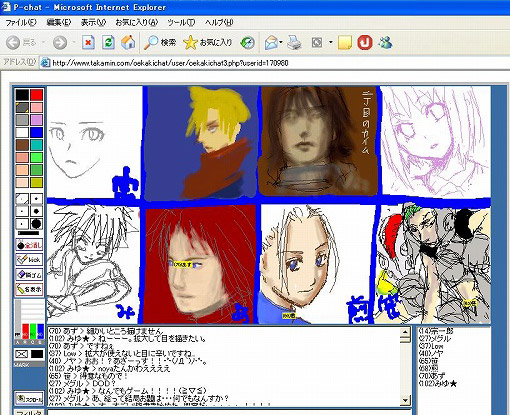The image size is (510, 415).
Task: Open the 表示(V) menu
Action: click(x=93, y=23)
